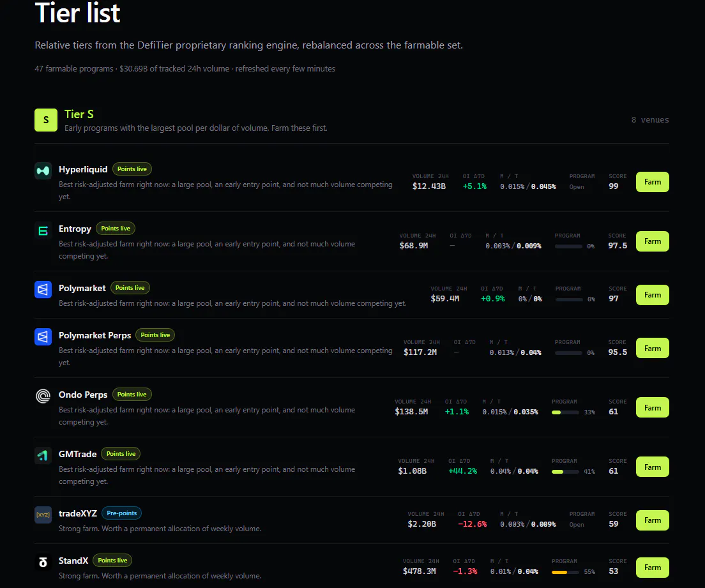705x588 pixels.
Task: Click Farm button for Polymarket row
Action: 653,295
